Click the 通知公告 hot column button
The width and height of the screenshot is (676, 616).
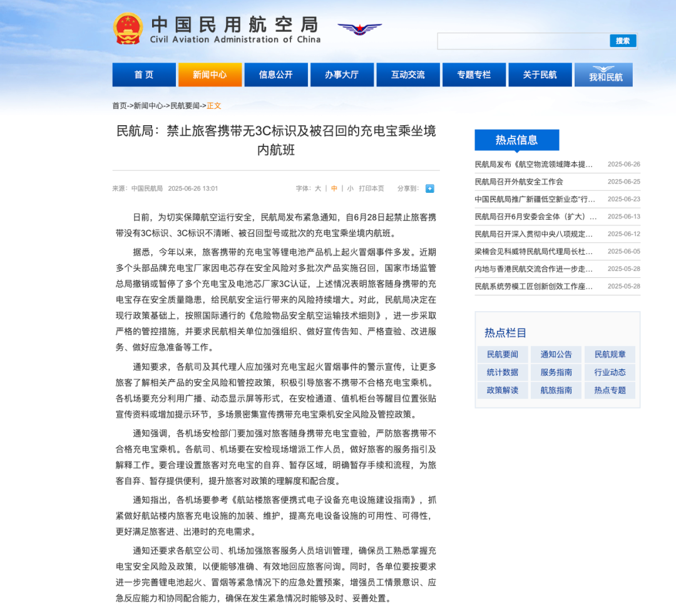(x=556, y=354)
